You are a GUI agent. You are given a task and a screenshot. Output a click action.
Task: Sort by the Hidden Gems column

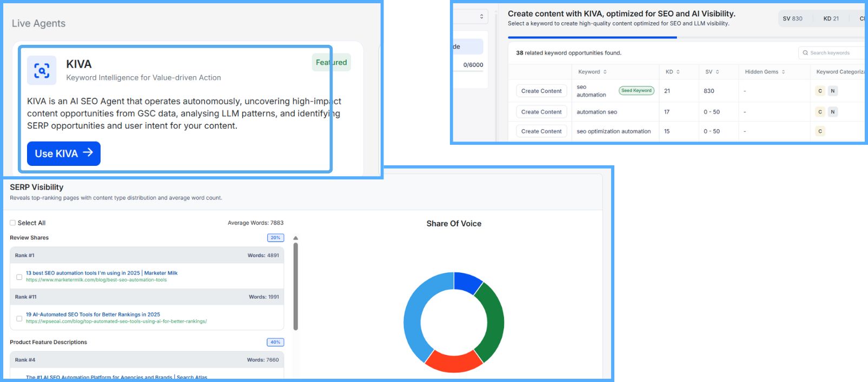pyautogui.click(x=765, y=72)
